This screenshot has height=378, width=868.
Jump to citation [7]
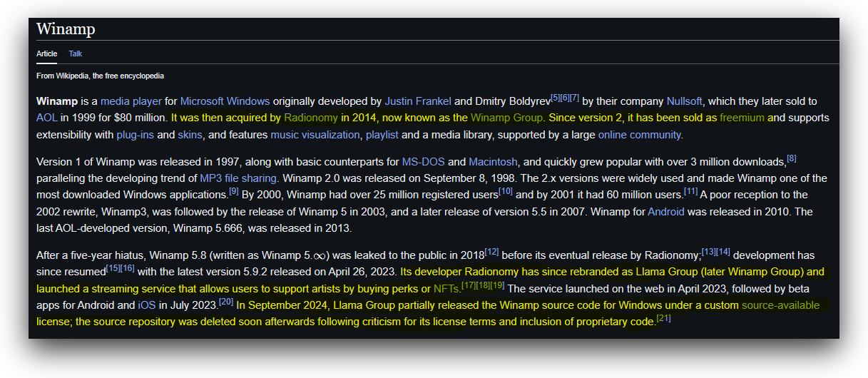tap(574, 98)
